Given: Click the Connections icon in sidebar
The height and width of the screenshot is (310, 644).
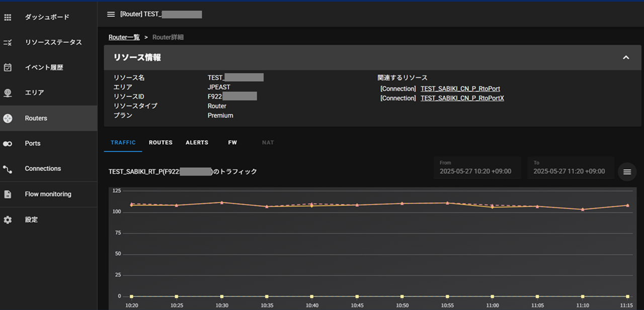Looking at the screenshot, I should pos(8,169).
